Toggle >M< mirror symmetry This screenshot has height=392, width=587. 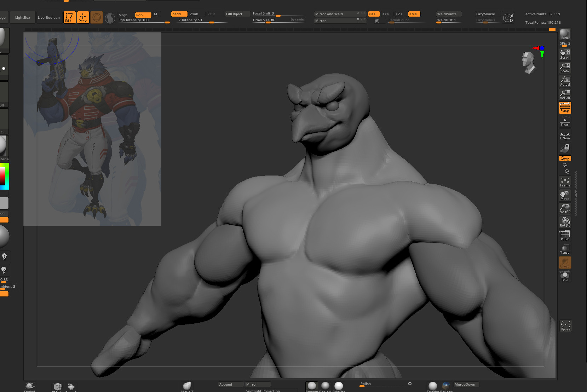click(x=414, y=14)
